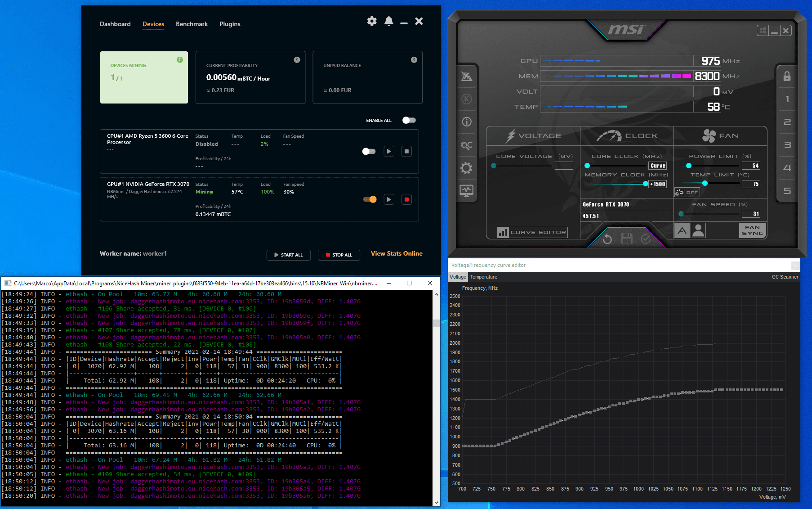Click info icon on Current Profitability card

(x=297, y=60)
